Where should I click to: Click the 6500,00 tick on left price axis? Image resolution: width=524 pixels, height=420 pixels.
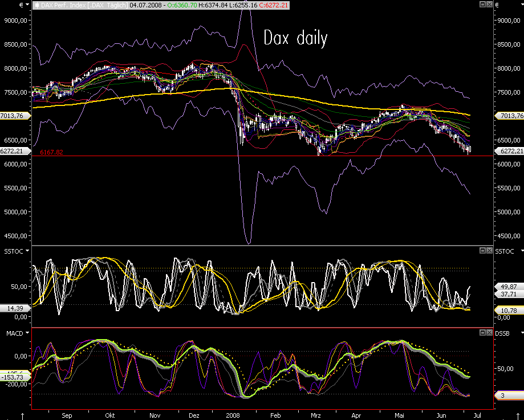[16, 140]
